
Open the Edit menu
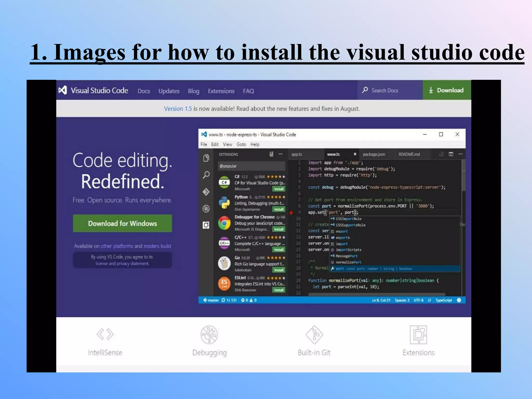pyautogui.click(x=215, y=144)
